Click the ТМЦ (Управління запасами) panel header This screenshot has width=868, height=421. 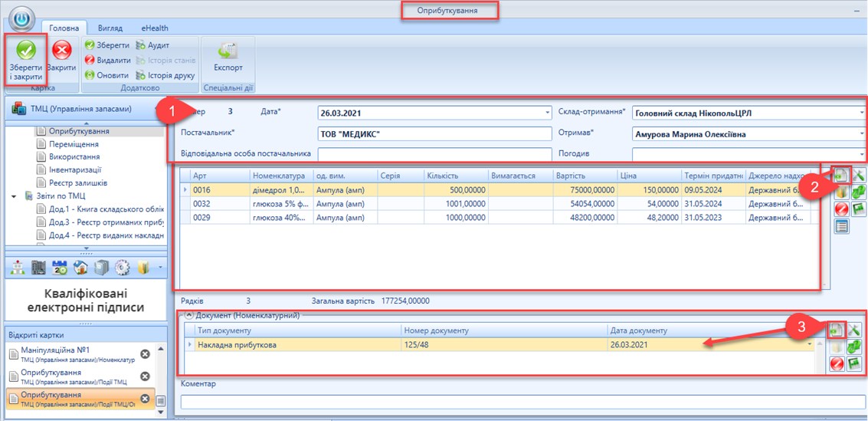(x=85, y=109)
